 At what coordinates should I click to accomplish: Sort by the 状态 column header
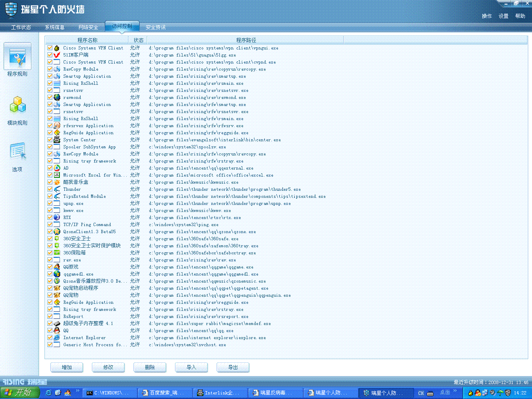point(138,40)
